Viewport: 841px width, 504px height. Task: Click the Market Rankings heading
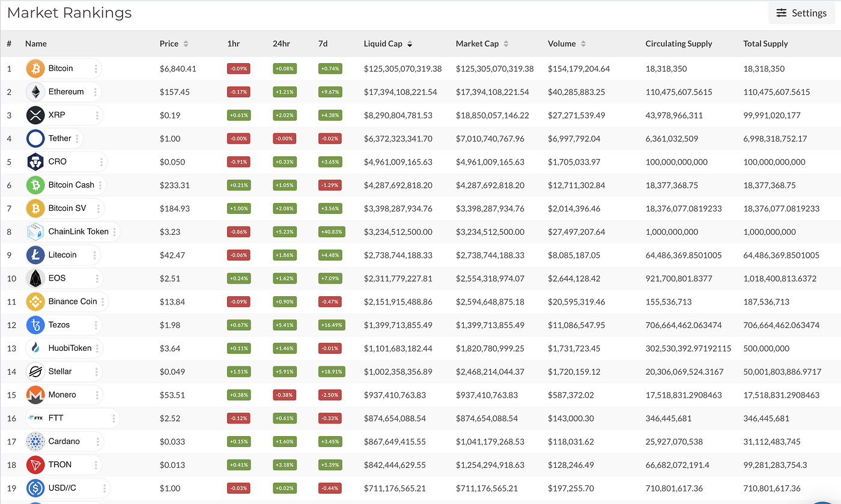coord(69,13)
